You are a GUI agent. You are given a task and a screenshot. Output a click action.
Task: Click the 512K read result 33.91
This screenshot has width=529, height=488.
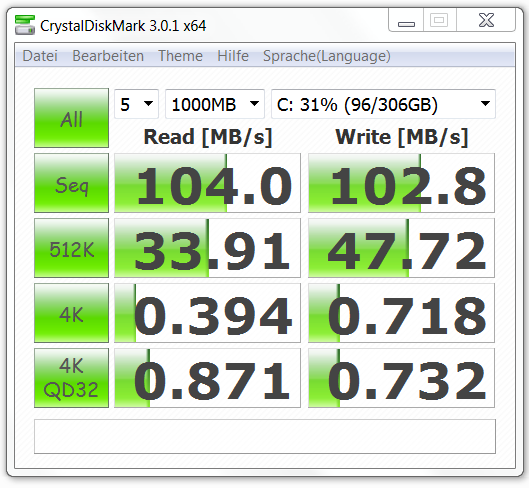(x=207, y=248)
